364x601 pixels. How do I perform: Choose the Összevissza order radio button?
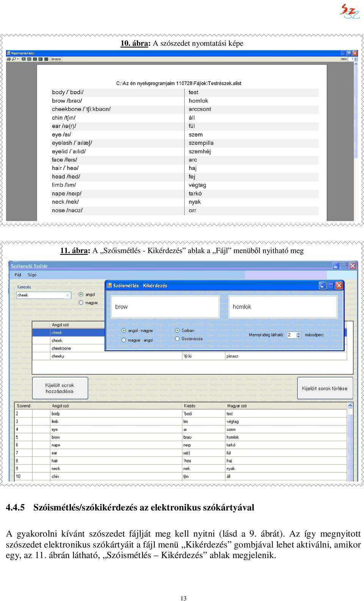(177, 339)
